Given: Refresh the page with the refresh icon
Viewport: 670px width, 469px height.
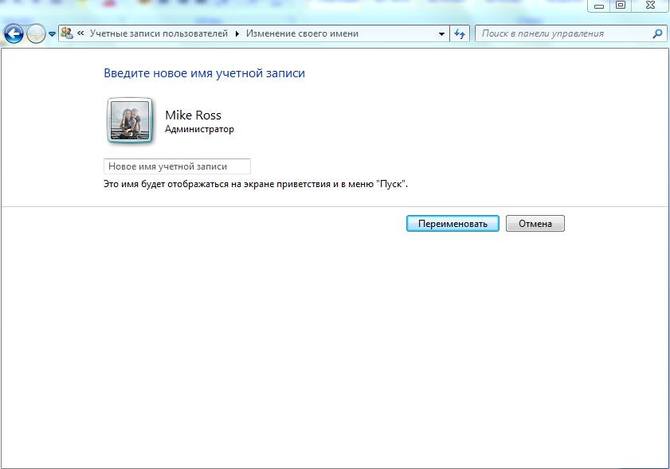Looking at the screenshot, I should [460, 34].
